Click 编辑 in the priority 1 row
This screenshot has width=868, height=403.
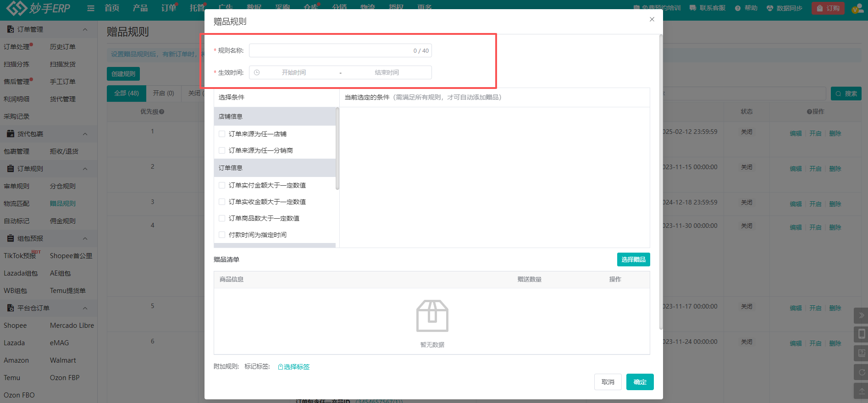tap(796, 133)
